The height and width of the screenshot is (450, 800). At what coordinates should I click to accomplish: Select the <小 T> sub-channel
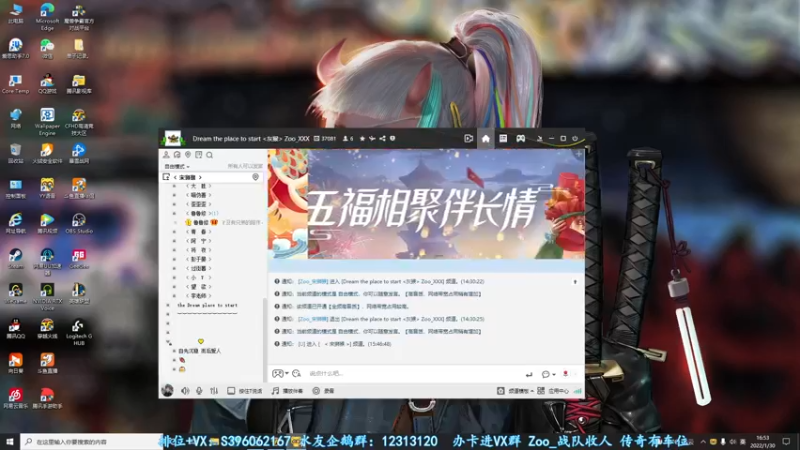198,278
